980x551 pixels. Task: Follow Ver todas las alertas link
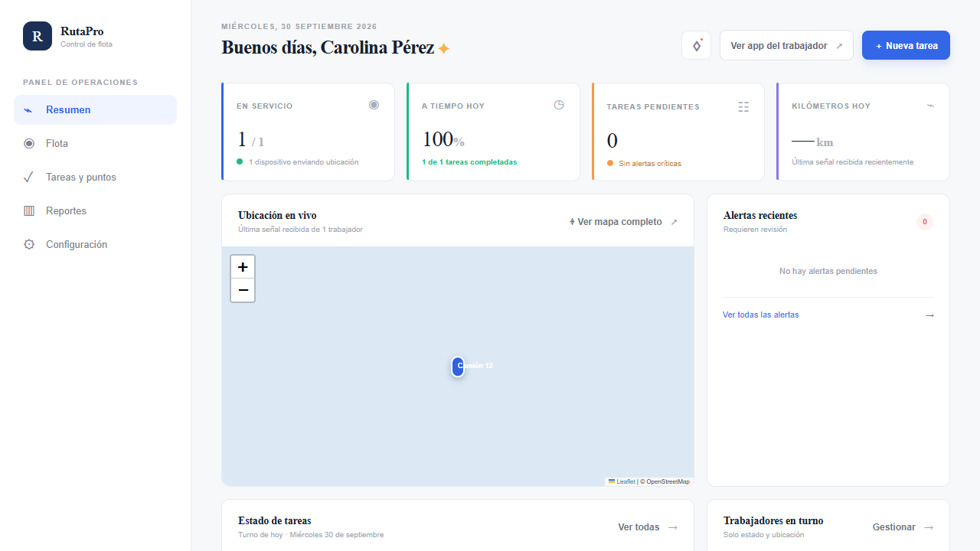pyautogui.click(x=828, y=315)
